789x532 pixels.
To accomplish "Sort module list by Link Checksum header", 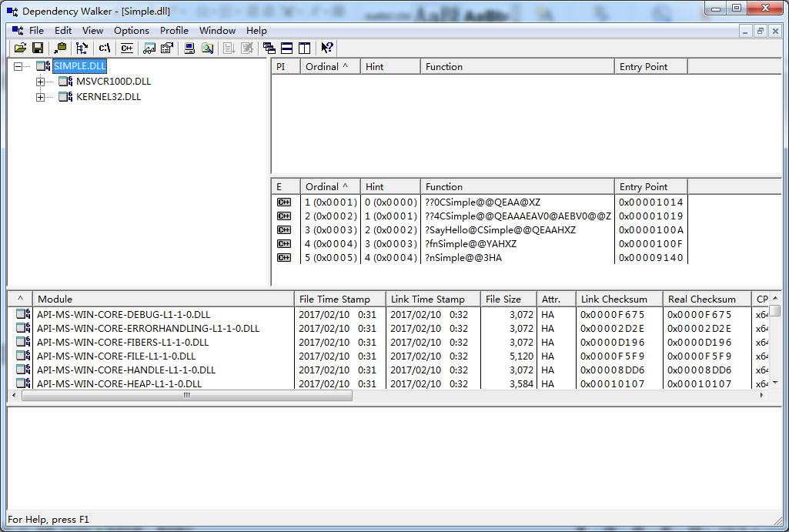I will (620, 299).
